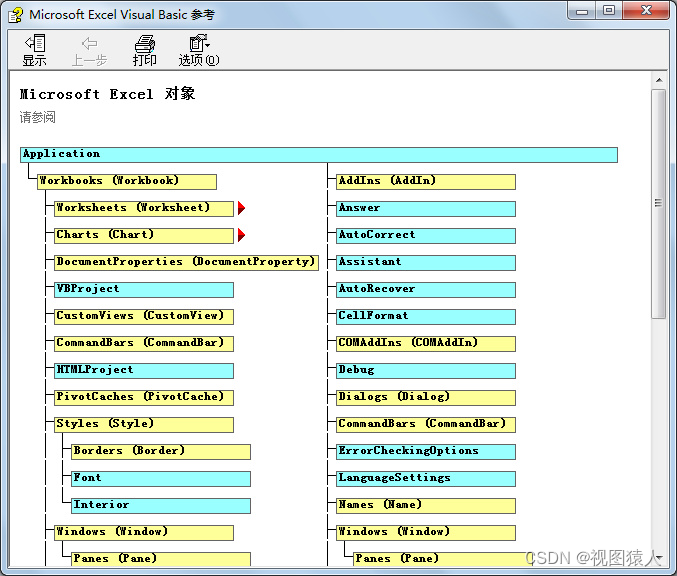Open the Borders (Border) object
This screenshot has width=677, height=576.
pyautogui.click(x=161, y=452)
